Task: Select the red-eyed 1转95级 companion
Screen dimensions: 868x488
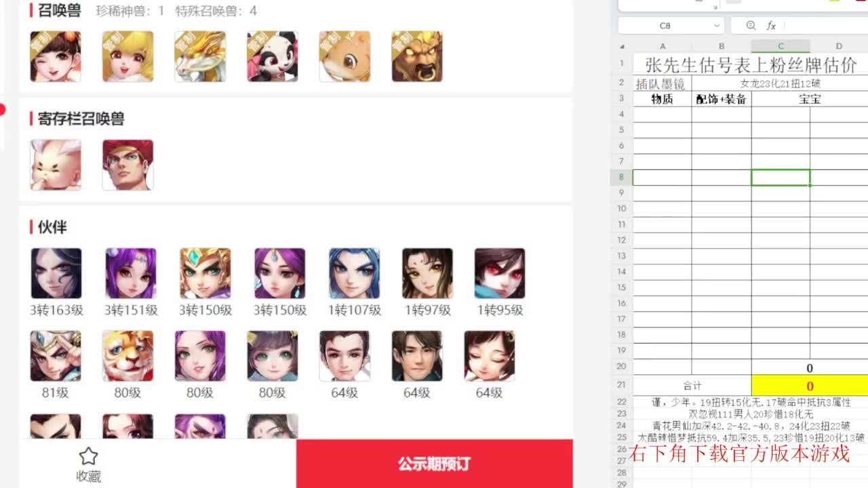Action: coord(500,273)
